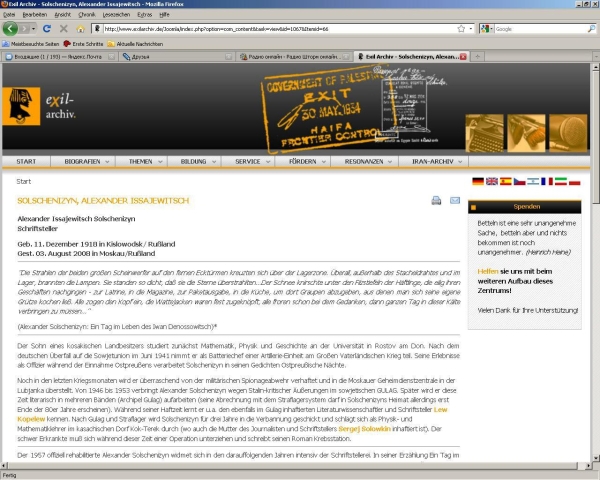Image resolution: width=600 pixels, height=480 pixels.
Task: Switch language with the British flag
Action: (x=492, y=181)
